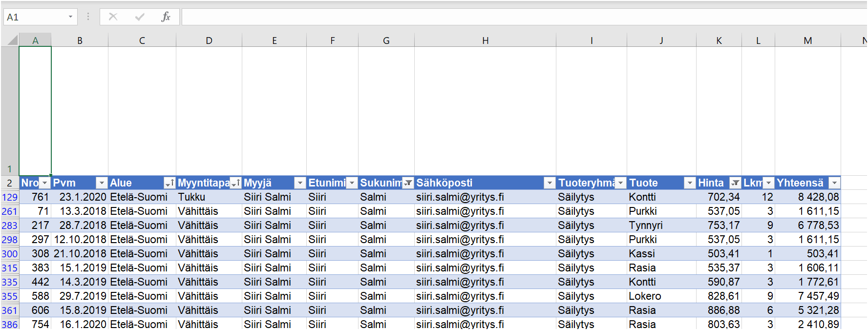Click the Nro cell 71
The image size is (868, 330).
[35, 211]
